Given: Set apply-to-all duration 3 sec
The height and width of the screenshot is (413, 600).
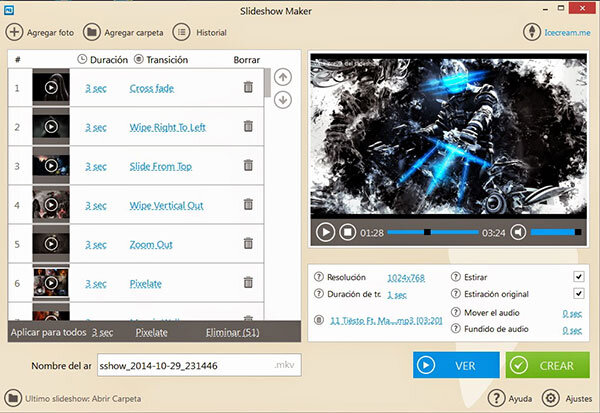Looking at the screenshot, I should coord(103,333).
